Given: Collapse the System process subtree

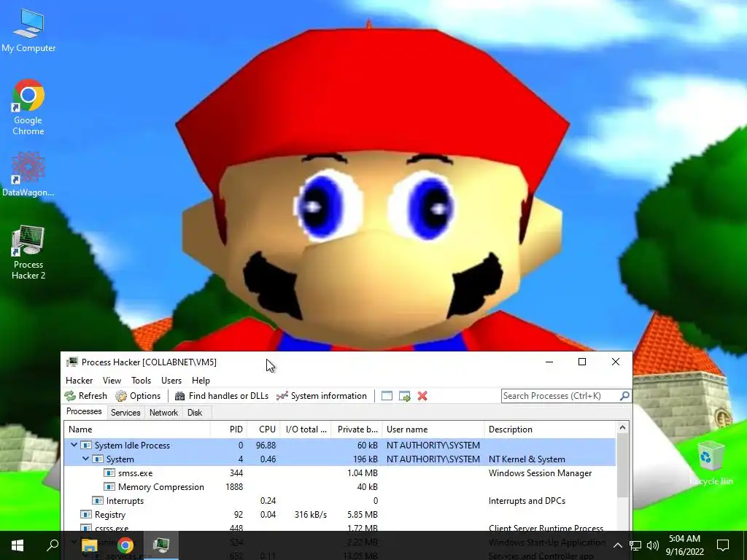Looking at the screenshot, I should [86, 459].
